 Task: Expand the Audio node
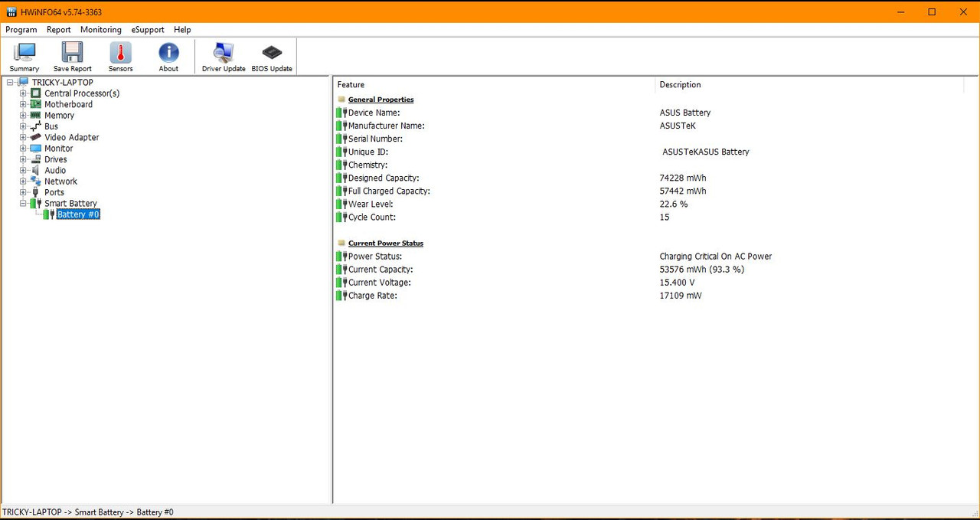(23, 170)
